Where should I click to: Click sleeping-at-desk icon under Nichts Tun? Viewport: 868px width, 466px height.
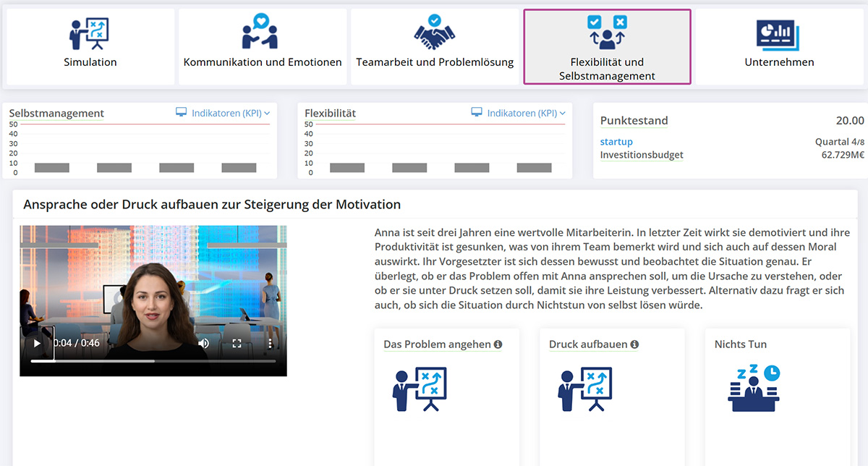click(754, 388)
